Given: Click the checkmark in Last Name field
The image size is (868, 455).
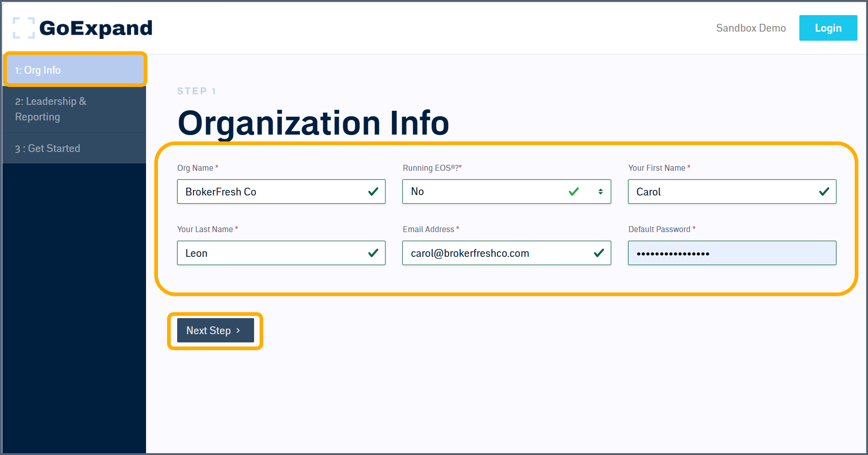Looking at the screenshot, I should click(x=373, y=253).
